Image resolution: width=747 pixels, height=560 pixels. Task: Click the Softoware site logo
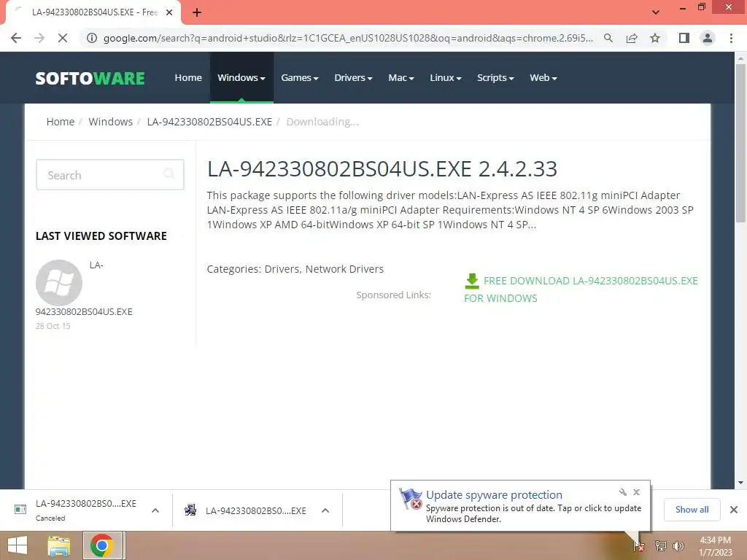tap(90, 78)
